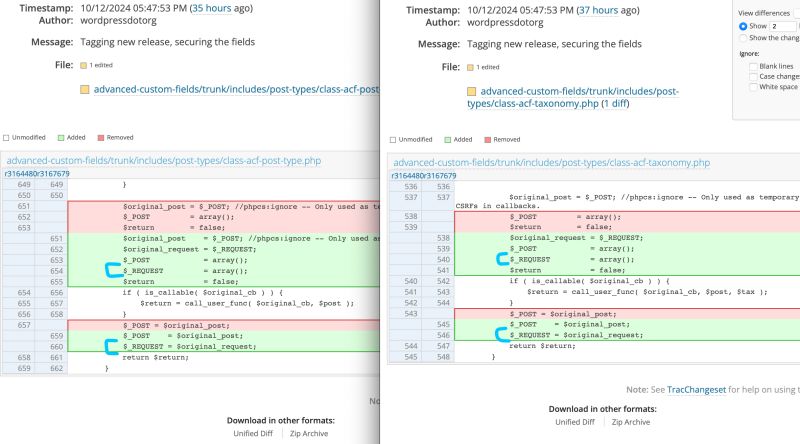
Task: Open revision r3164480 link in right diff
Action: pos(407,176)
